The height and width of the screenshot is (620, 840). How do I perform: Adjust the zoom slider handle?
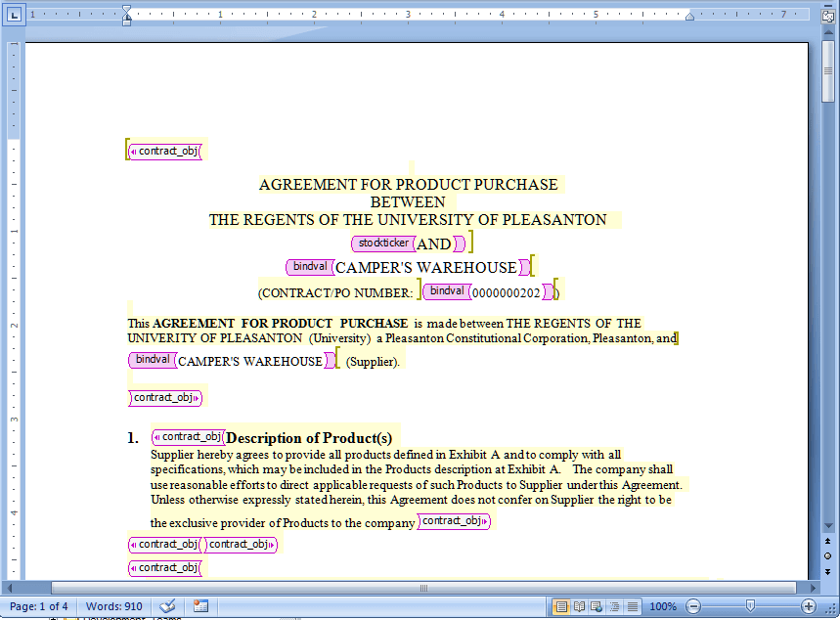coord(750,606)
